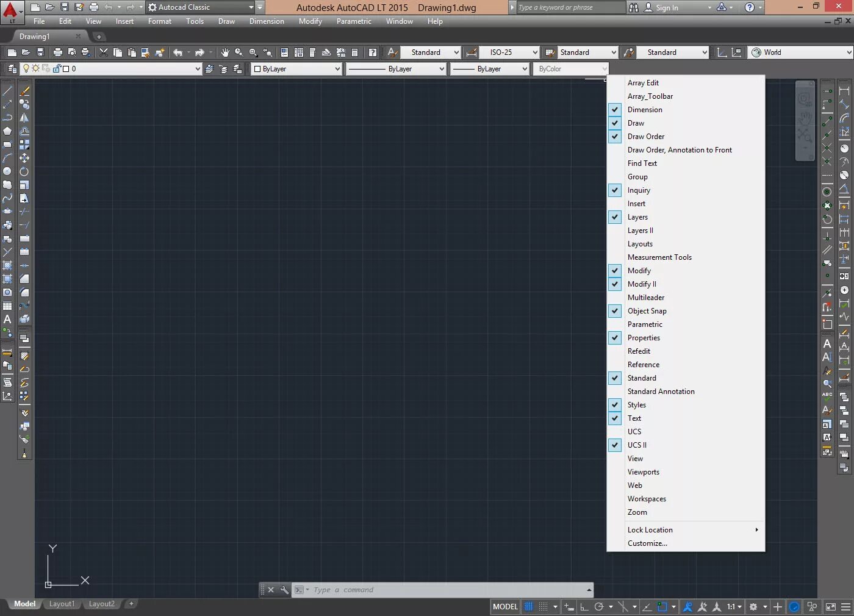Screen dimensions: 854x616
Task: Select the Offset tool
Action: point(24,131)
